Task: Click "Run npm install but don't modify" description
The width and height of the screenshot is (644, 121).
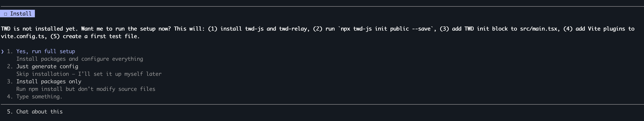Action: click(85, 89)
